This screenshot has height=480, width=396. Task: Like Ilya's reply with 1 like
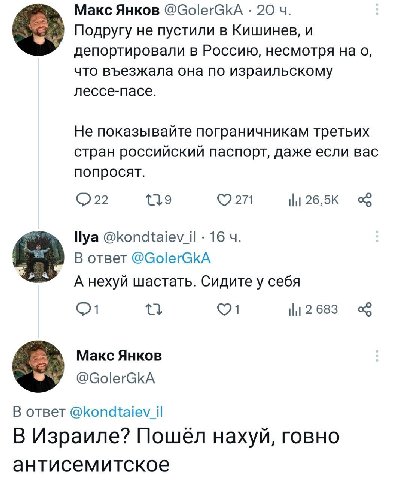(228, 310)
